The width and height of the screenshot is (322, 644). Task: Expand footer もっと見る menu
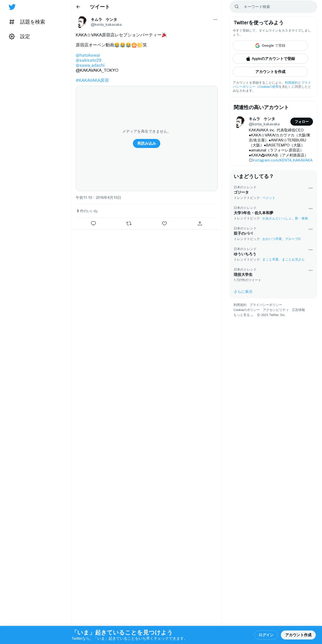pyautogui.click(x=244, y=315)
